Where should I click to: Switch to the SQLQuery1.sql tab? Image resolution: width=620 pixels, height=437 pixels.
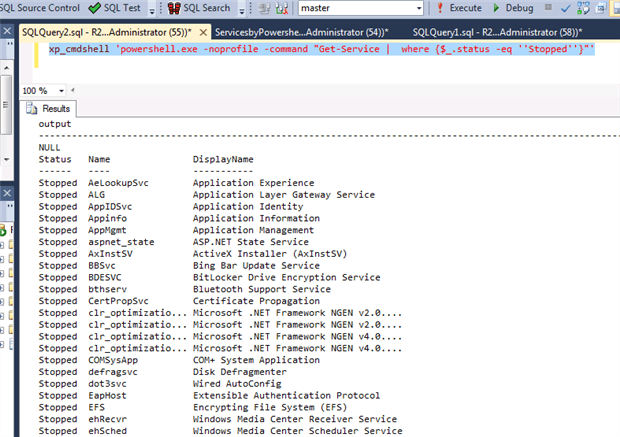point(497,32)
